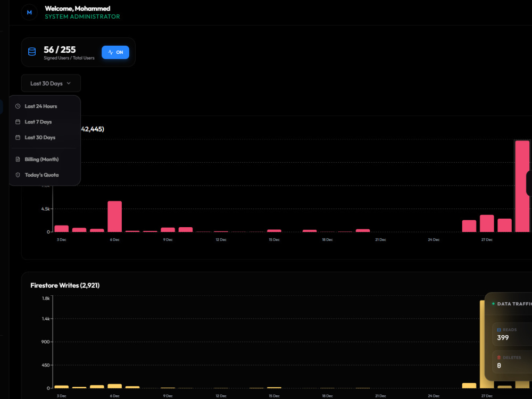Screen dimensions: 532x399
Task: Click the READS 399 traffic card
Action: point(512,334)
